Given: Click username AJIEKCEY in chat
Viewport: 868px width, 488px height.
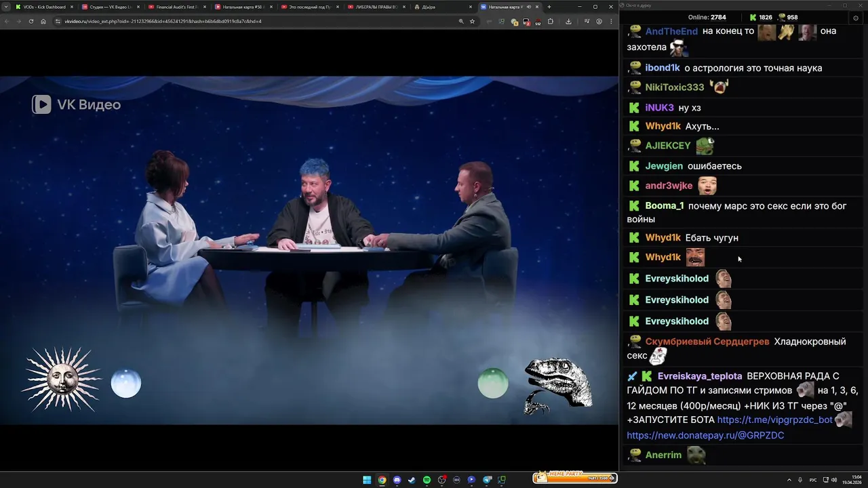Looking at the screenshot, I should pyautogui.click(x=668, y=146).
